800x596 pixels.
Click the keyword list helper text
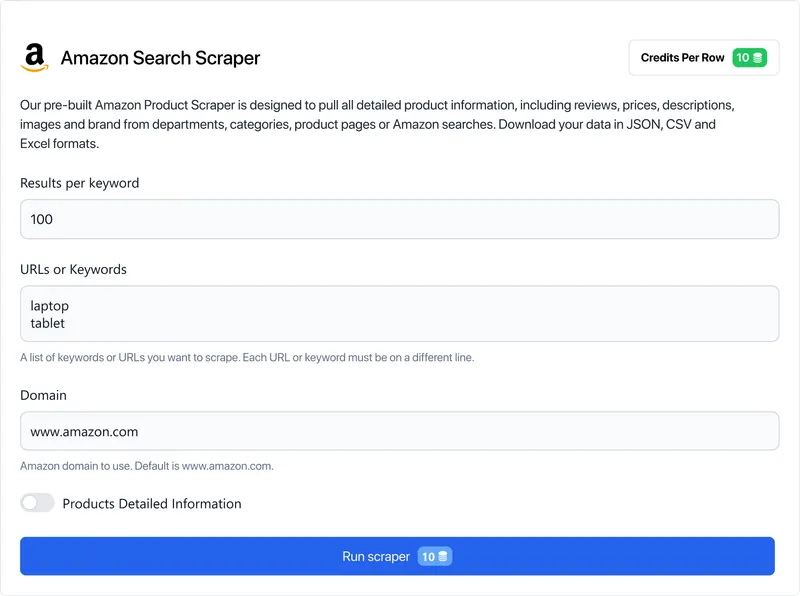click(x=246, y=357)
